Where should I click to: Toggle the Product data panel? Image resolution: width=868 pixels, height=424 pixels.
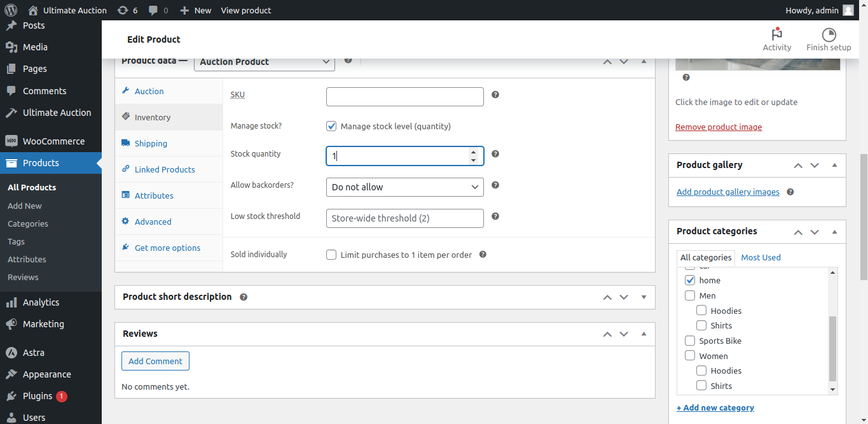click(644, 61)
